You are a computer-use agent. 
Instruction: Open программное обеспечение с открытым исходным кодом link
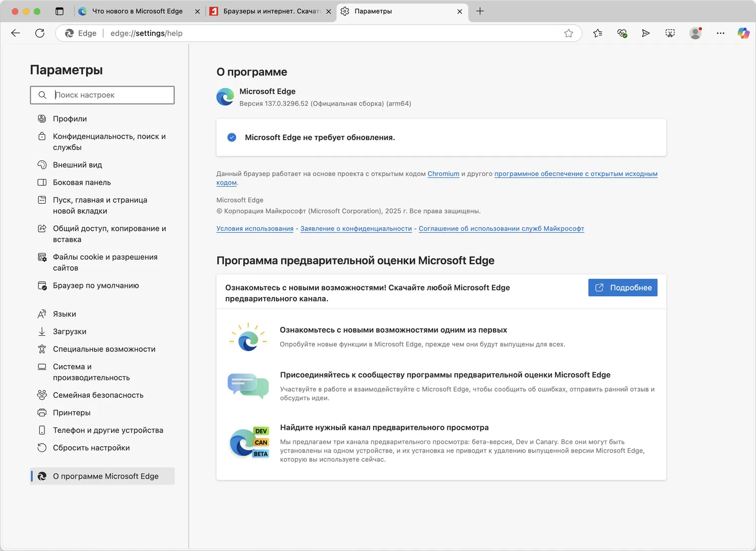tap(576, 174)
